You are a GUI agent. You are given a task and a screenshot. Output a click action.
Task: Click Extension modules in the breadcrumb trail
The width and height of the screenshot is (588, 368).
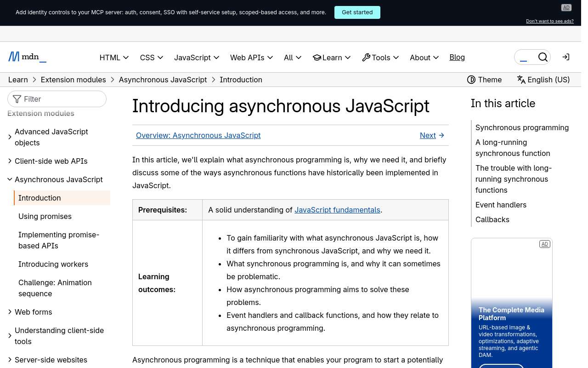click(73, 80)
